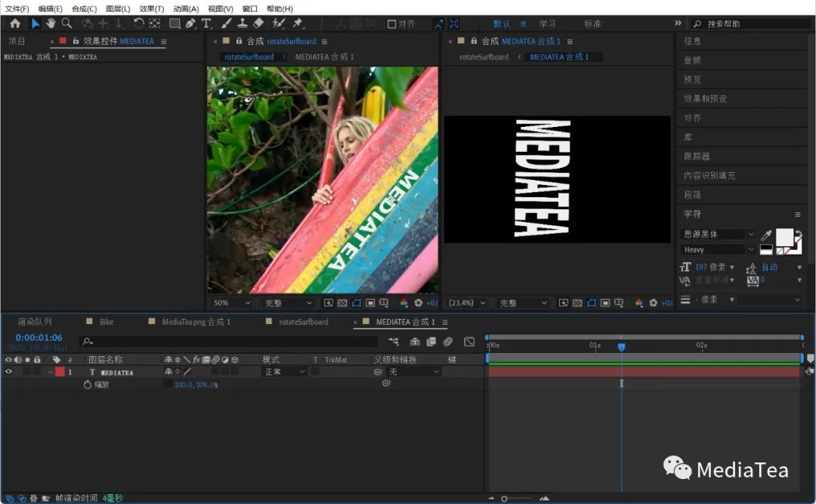Toggle transparency grid in MEDIATEA 合成 1 viewer

(577, 303)
